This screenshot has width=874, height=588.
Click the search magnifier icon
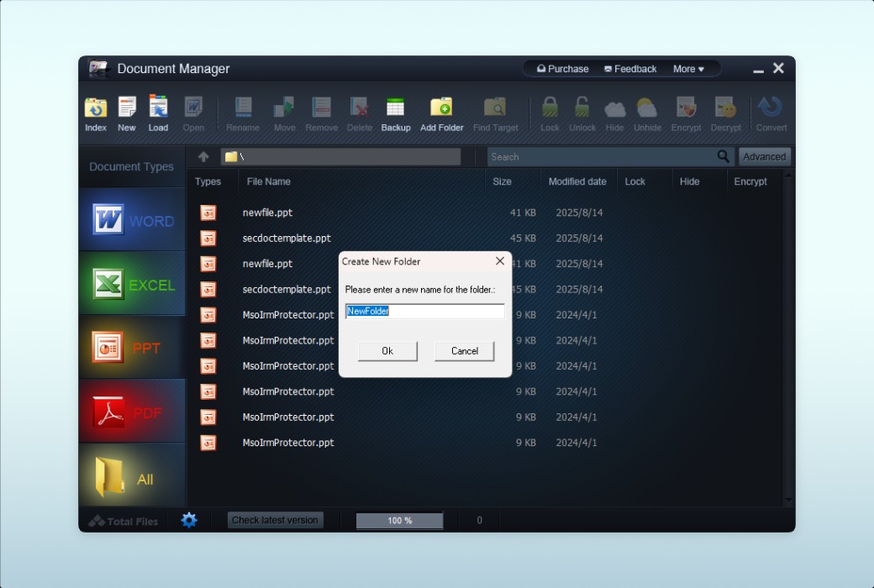tap(724, 156)
